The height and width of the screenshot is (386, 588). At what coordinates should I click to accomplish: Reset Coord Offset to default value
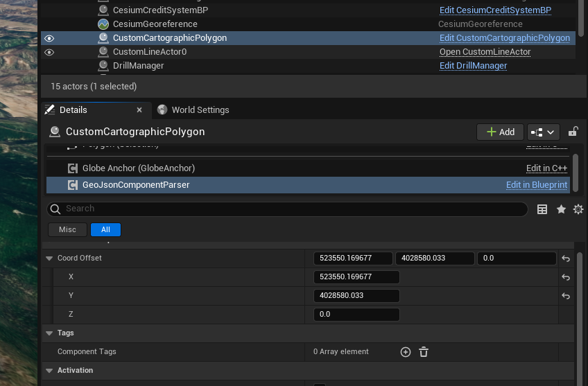(566, 258)
